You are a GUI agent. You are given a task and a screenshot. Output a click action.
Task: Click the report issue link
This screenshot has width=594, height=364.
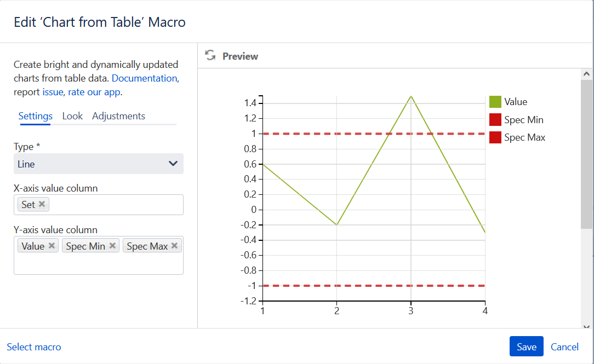(53, 92)
